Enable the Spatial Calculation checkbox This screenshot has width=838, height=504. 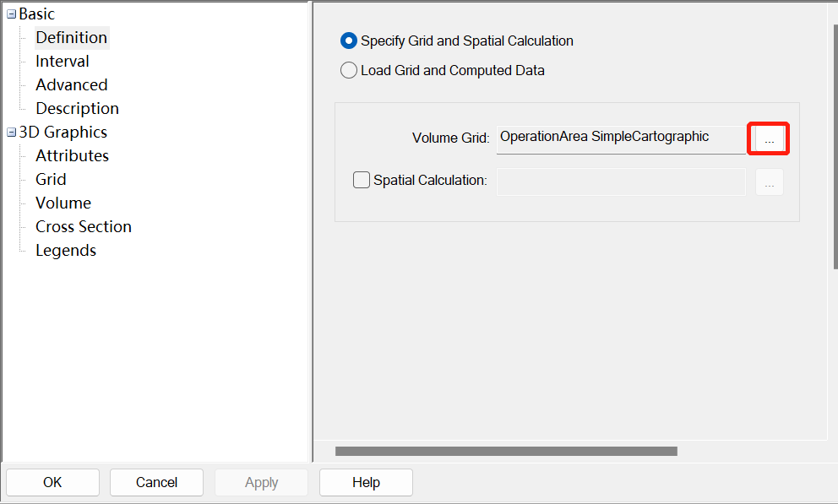[x=362, y=180]
